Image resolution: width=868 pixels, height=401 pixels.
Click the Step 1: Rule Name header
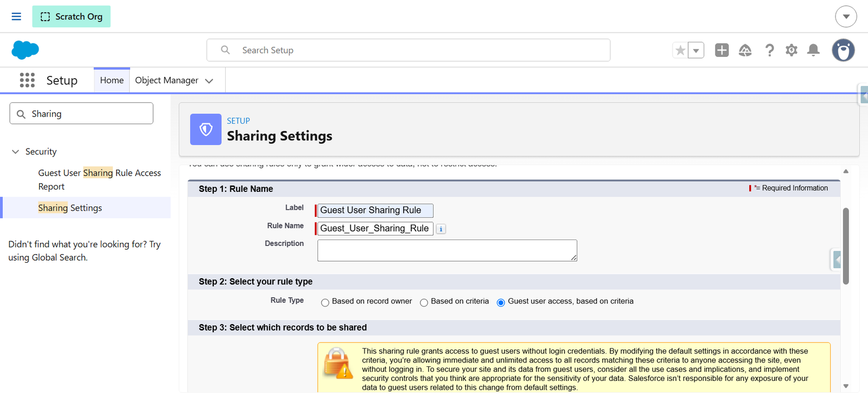click(x=236, y=189)
